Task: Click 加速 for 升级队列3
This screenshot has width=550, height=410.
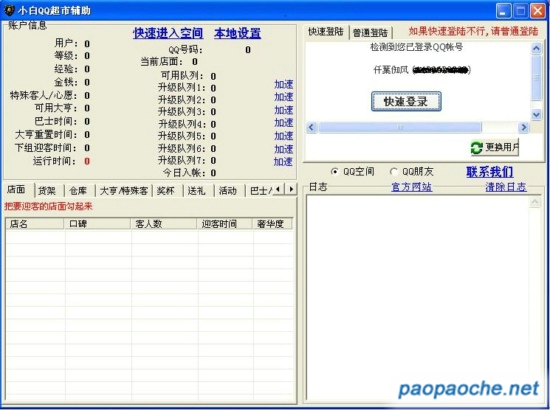Action: tap(283, 110)
